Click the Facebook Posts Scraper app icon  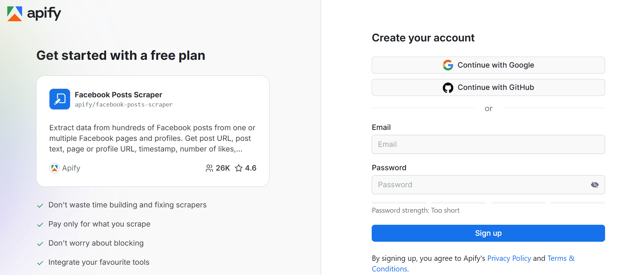point(59,99)
